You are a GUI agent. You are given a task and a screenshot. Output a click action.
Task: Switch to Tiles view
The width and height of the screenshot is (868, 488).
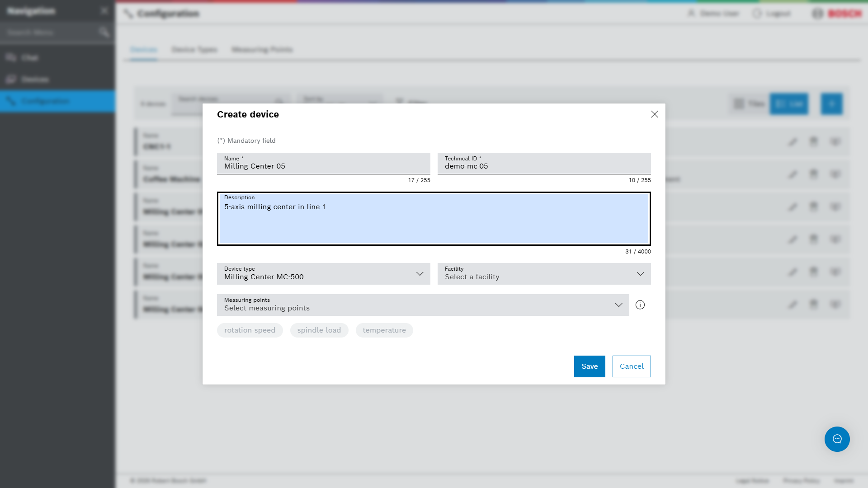pos(749,104)
